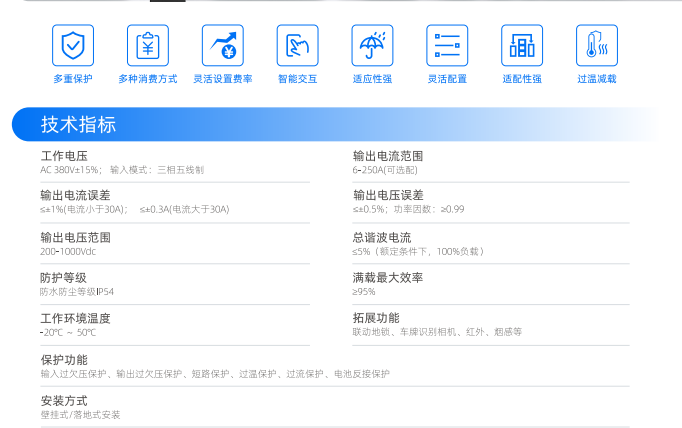The width and height of the screenshot is (682, 428).
Task: Click the 安装方式 heading
Action: coord(64,400)
